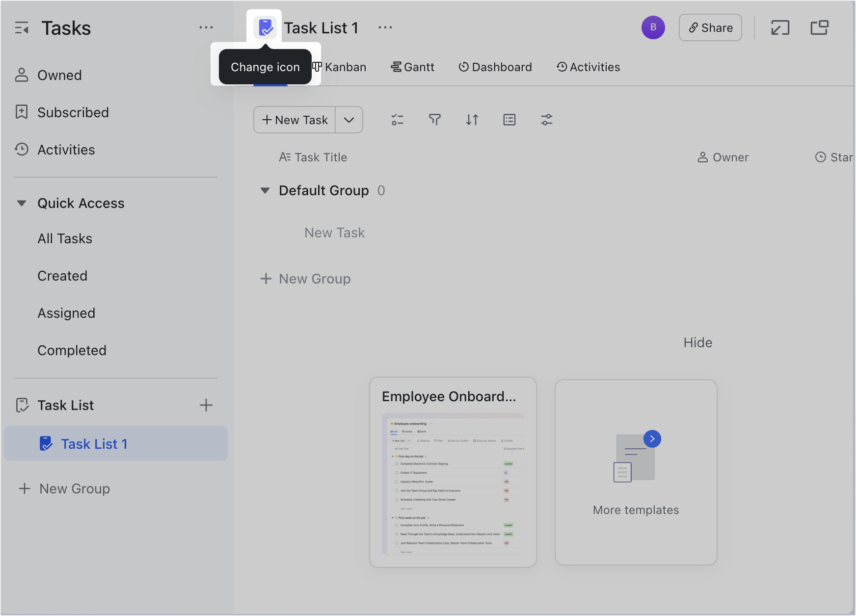The width and height of the screenshot is (856, 616).
Task: Go to Subscribed tasks
Action: 62,112
